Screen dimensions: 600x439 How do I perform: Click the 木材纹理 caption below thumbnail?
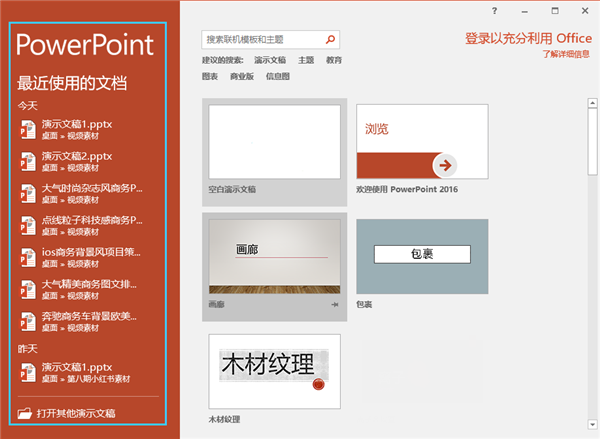point(224,419)
